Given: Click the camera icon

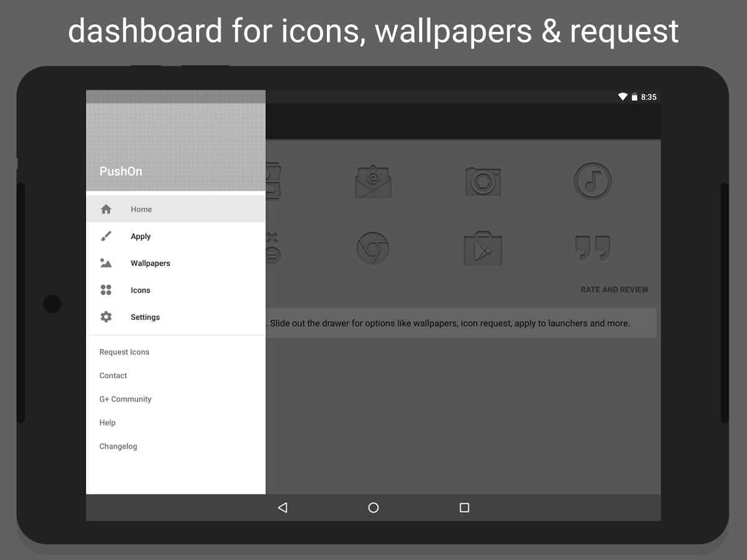Looking at the screenshot, I should pos(483,181).
